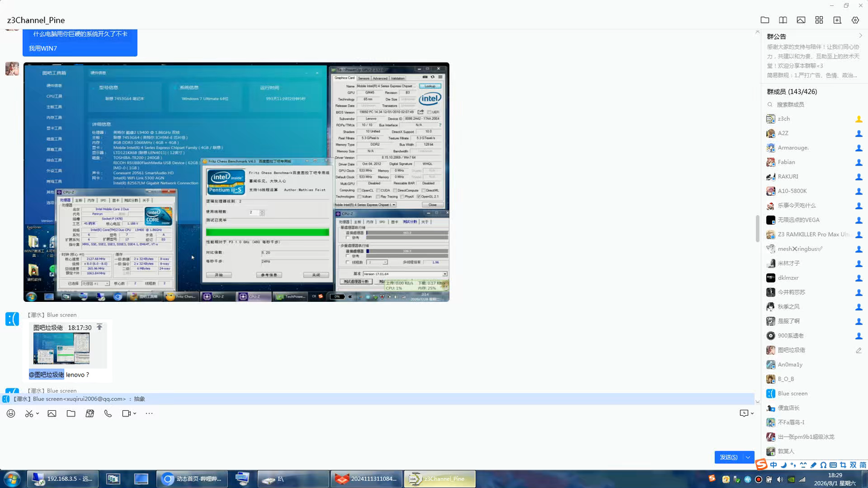Image resolution: width=868 pixels, height=488 pixels.
Task: Select member 无限远点的VEGA in the member list
Action: (814, 220)
